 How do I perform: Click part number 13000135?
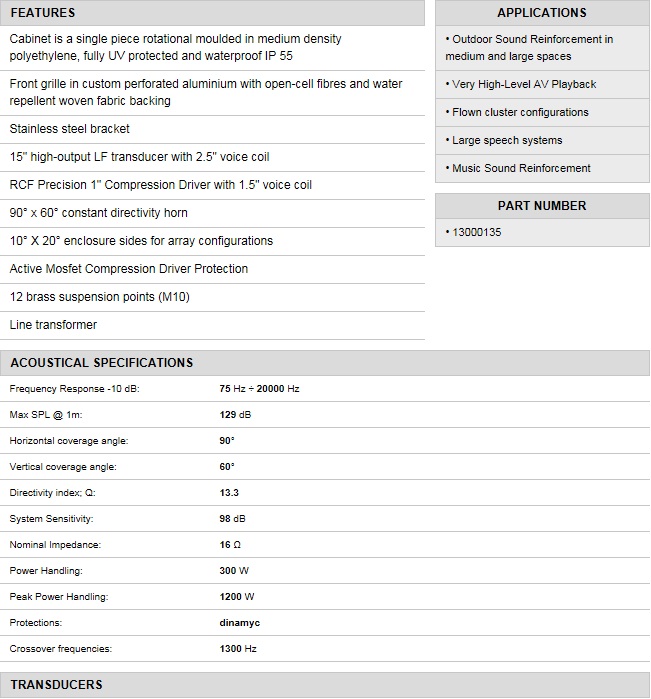[476, 232]
